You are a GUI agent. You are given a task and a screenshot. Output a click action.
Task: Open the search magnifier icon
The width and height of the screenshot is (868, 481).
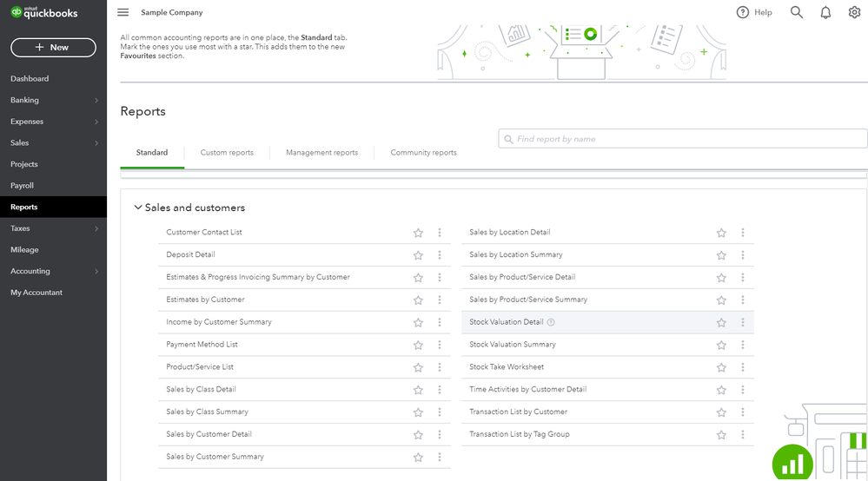coord(797,12)
